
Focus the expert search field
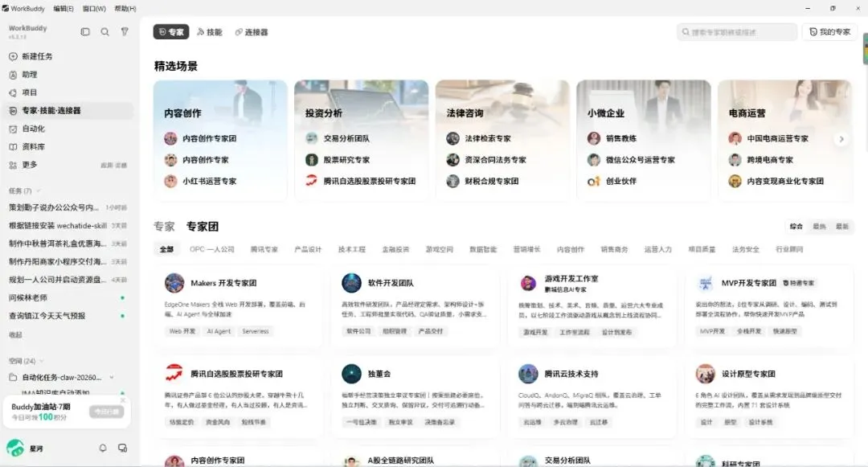pos(737,32)
